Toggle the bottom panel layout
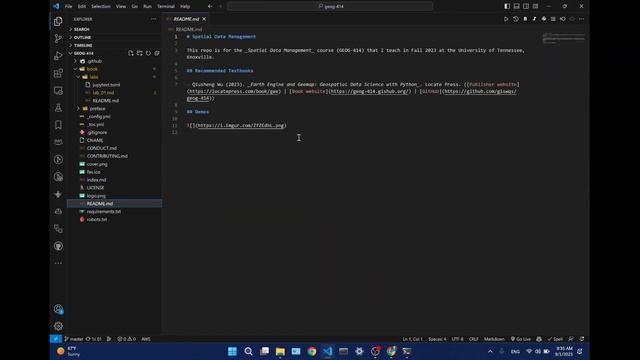 [x=516, y=6]
